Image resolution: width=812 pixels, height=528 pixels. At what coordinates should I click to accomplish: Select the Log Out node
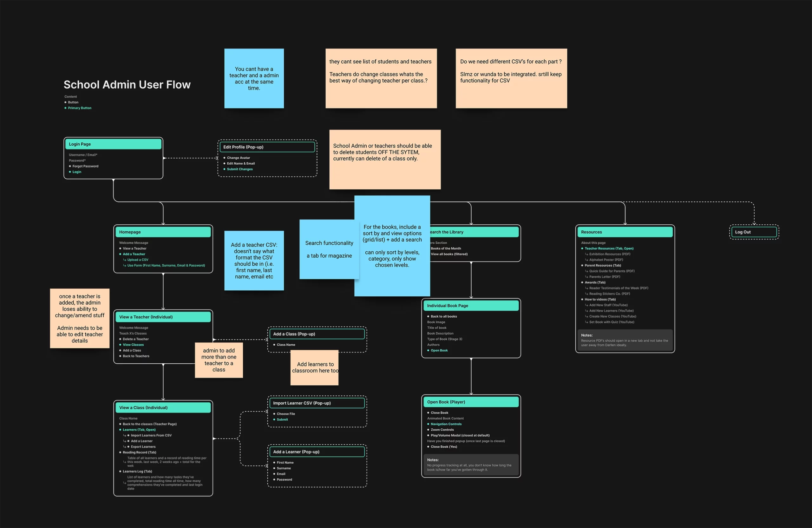point(754,232)
